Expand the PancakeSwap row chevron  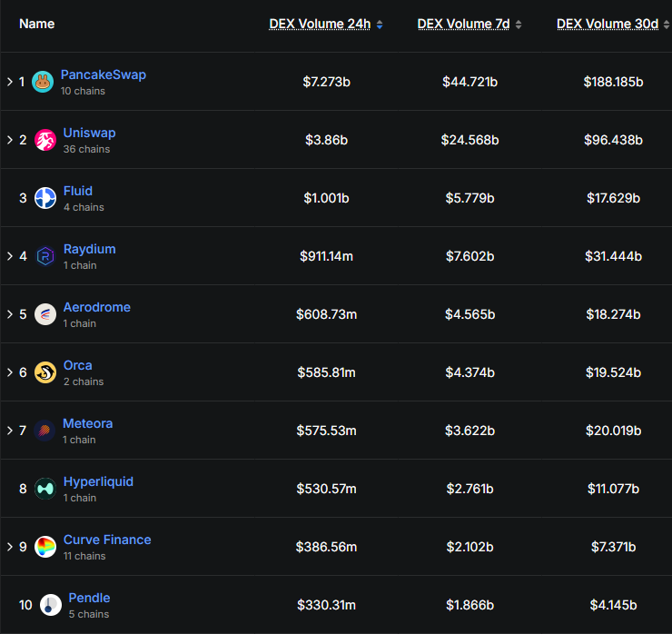pyautogui.click(x=10, y=82)
